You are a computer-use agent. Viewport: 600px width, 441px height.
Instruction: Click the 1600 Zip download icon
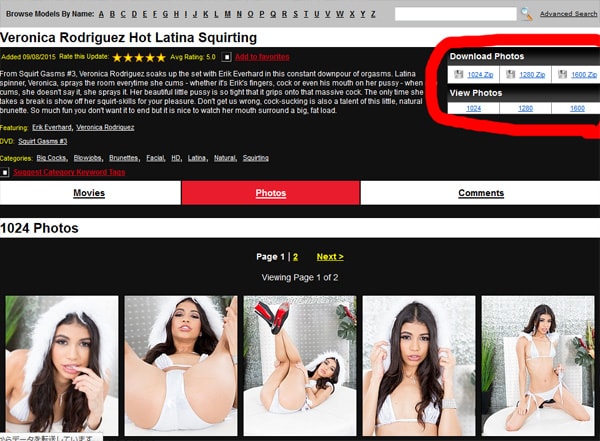click(x=563, y=74)
